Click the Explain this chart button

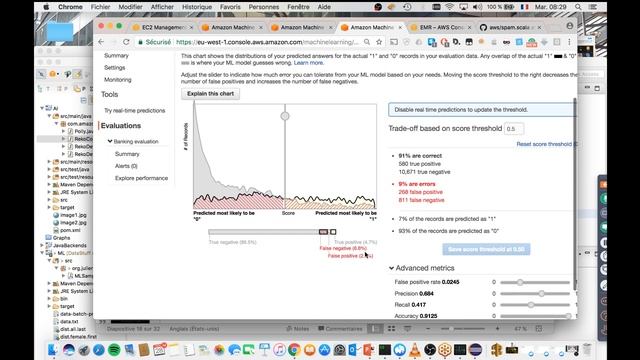pyautogui.click(x=211, y=93)
